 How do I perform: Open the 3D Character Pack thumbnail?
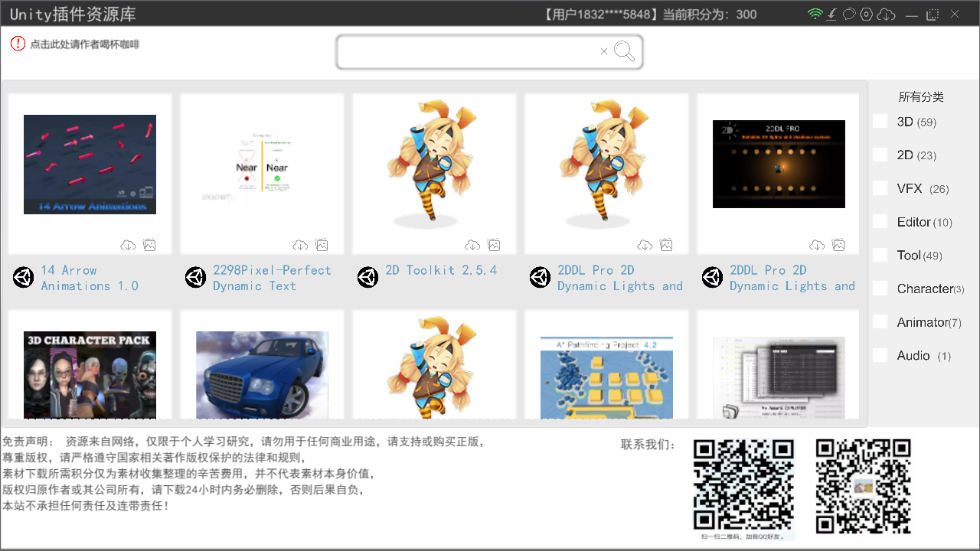90,375
